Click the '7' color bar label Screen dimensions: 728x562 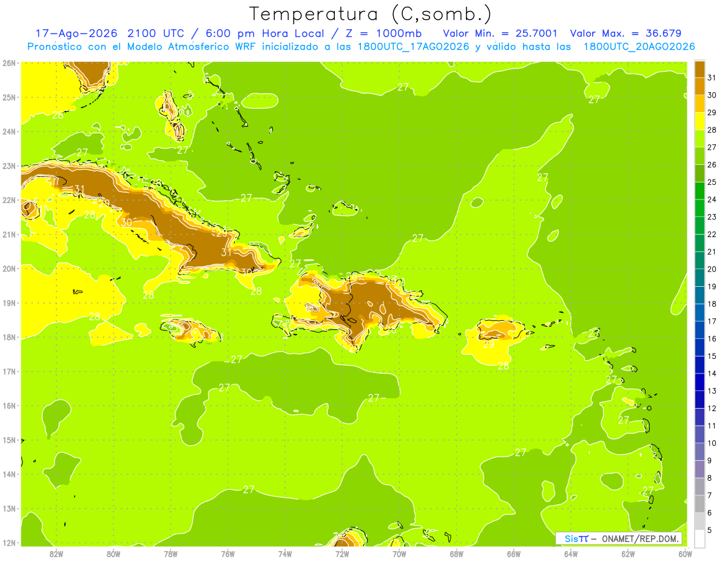click(x=710, y=495)
